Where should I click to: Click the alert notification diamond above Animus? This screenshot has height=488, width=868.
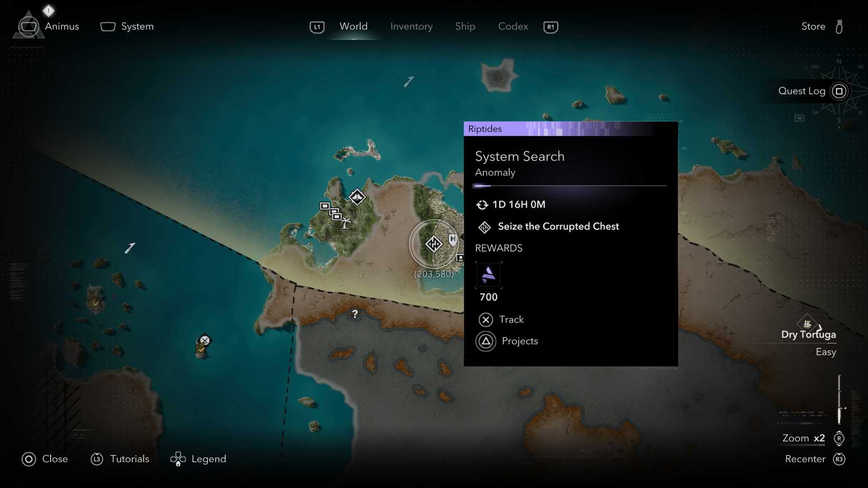48,10
